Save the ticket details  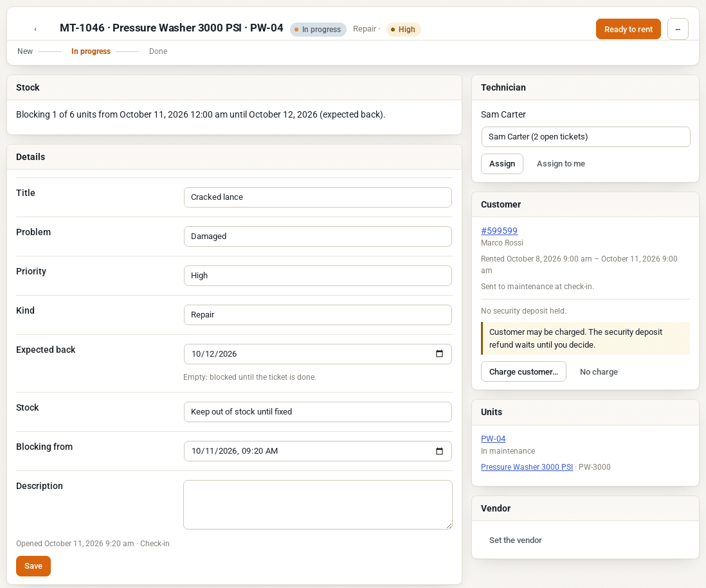(x=33, y=566)
